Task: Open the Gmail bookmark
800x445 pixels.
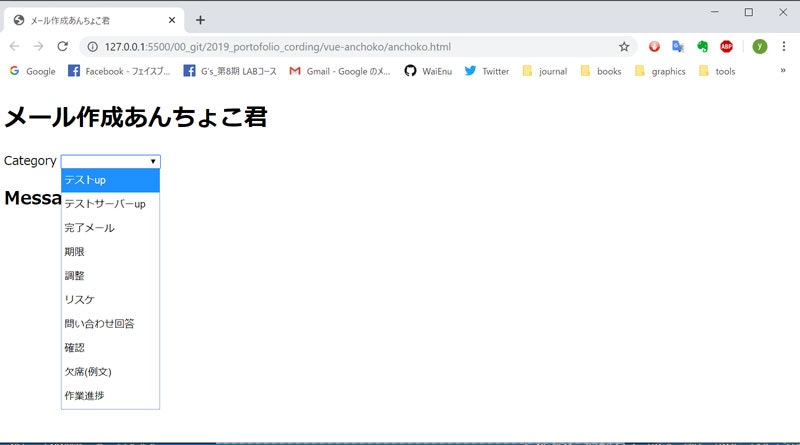Action: pos(340,71)
